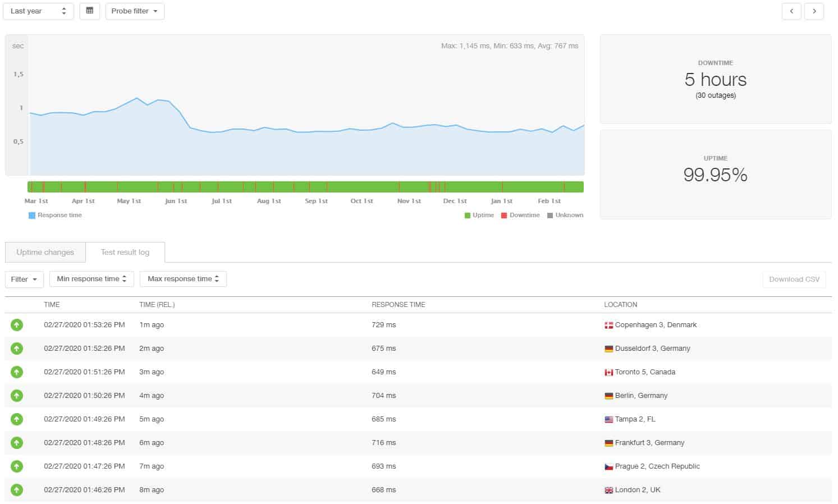Open the Filter dropdown in result log
Image resolution: width=838 pixels, height=504 pixels.
[x=24, y=279]
